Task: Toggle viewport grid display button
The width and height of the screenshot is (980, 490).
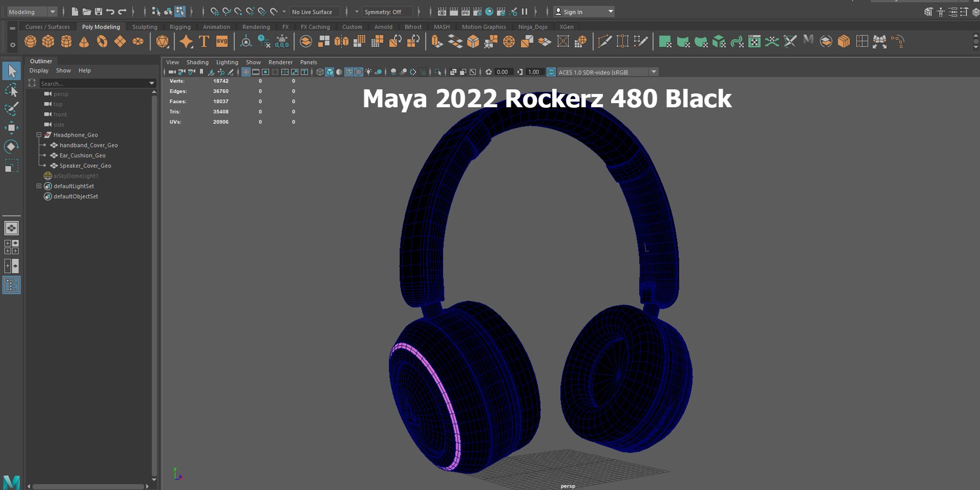Action: tap(246, 72)
